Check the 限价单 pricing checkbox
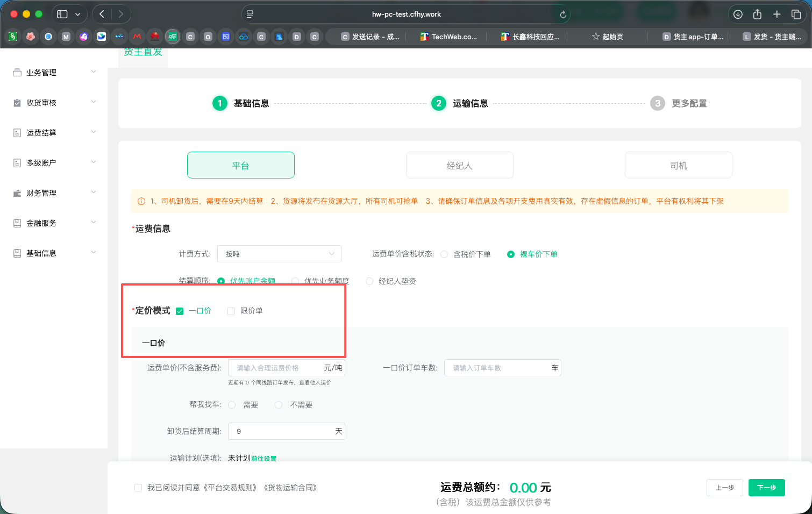 pos(231,311)
